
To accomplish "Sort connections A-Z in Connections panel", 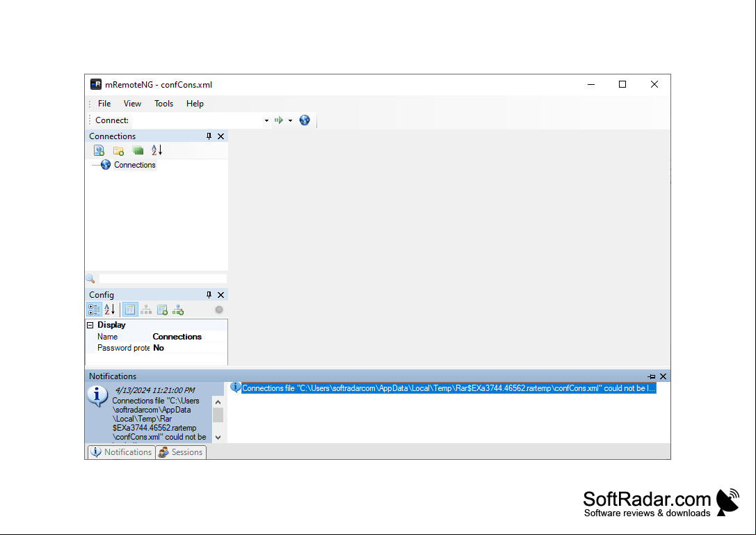I will coord(156,150).
